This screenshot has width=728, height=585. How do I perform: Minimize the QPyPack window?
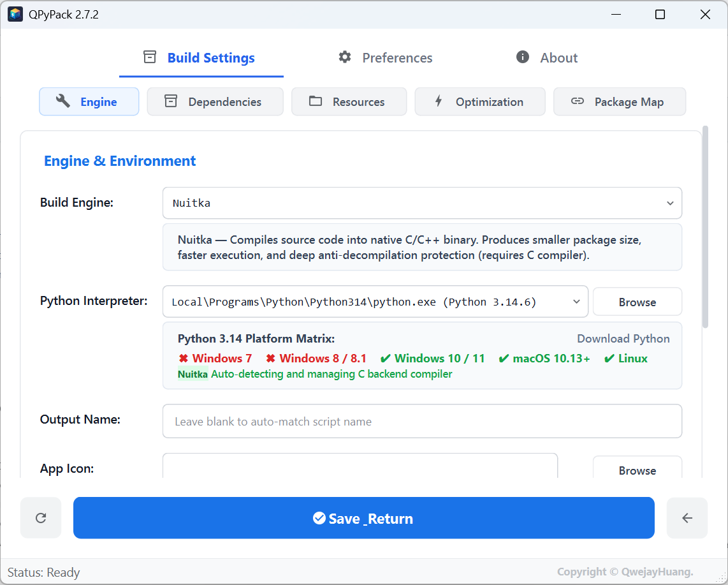[616, 15]
